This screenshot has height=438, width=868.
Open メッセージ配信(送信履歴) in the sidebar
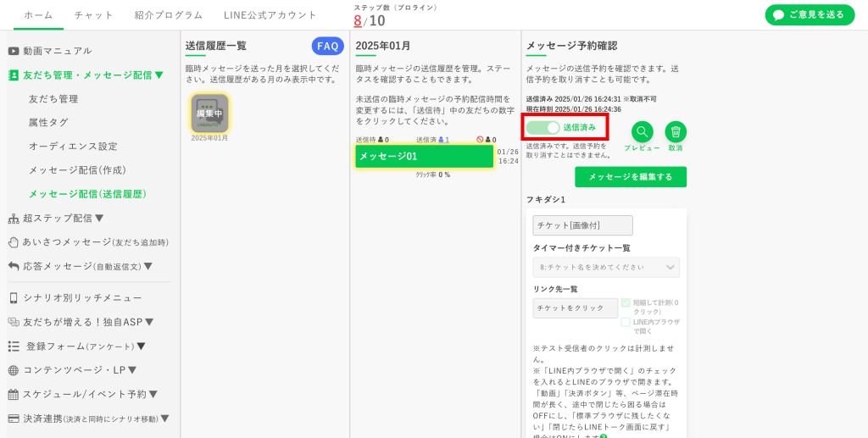click(x=87, y=194)
